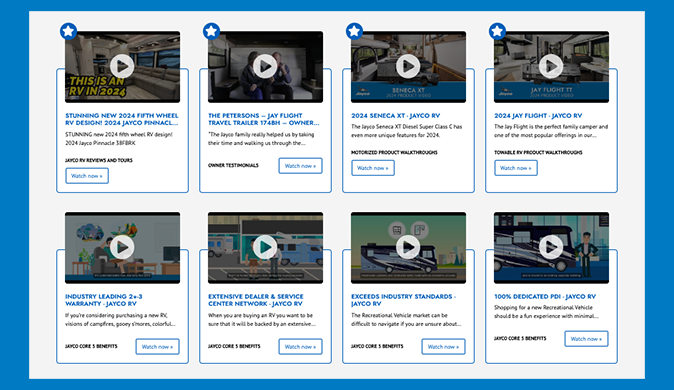
Task: Select the Towable RV Product Walkthroughs category label
Action: pos(538,153)
